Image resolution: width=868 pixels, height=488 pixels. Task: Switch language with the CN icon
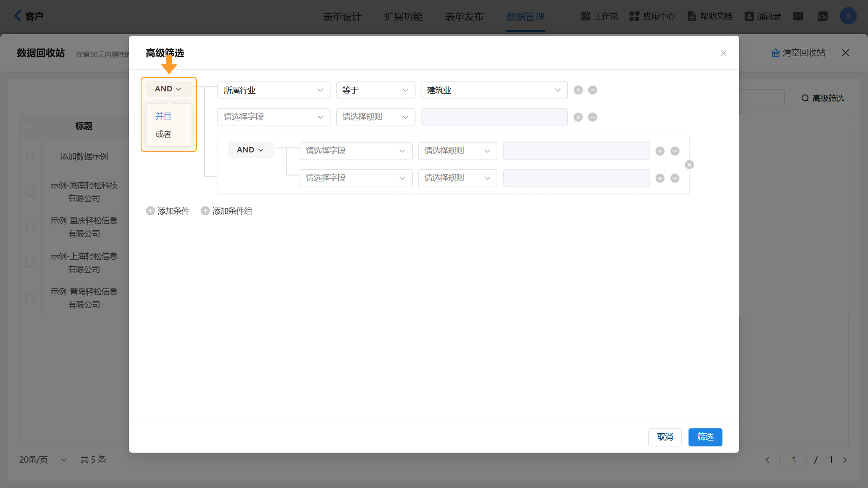click(x=823, y=16)
